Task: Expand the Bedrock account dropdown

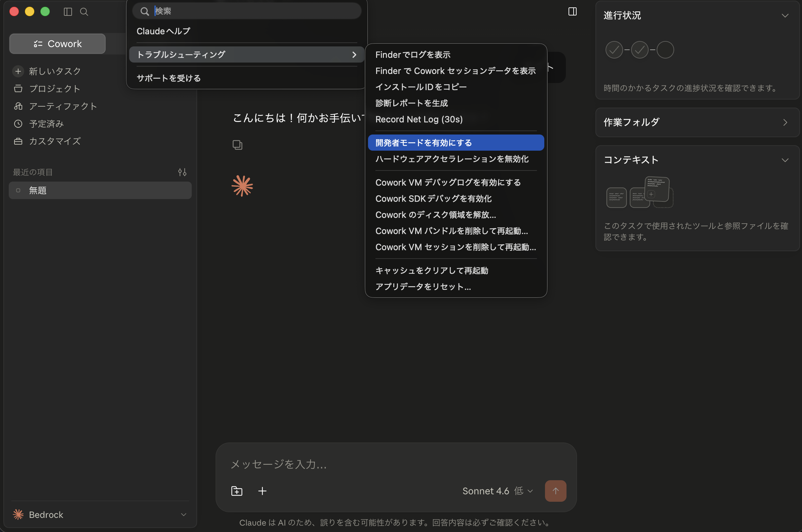Action: pos(184,515)
